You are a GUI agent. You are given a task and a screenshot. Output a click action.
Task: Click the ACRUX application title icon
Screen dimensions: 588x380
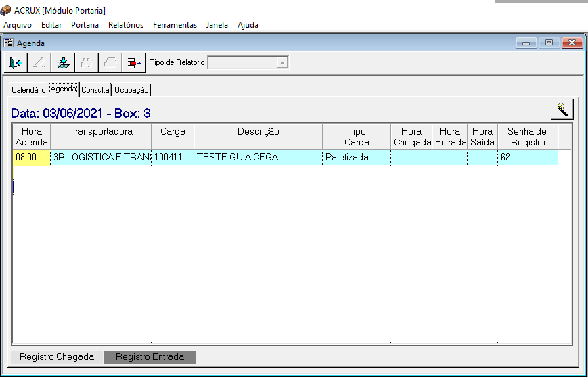click(5, 10)
